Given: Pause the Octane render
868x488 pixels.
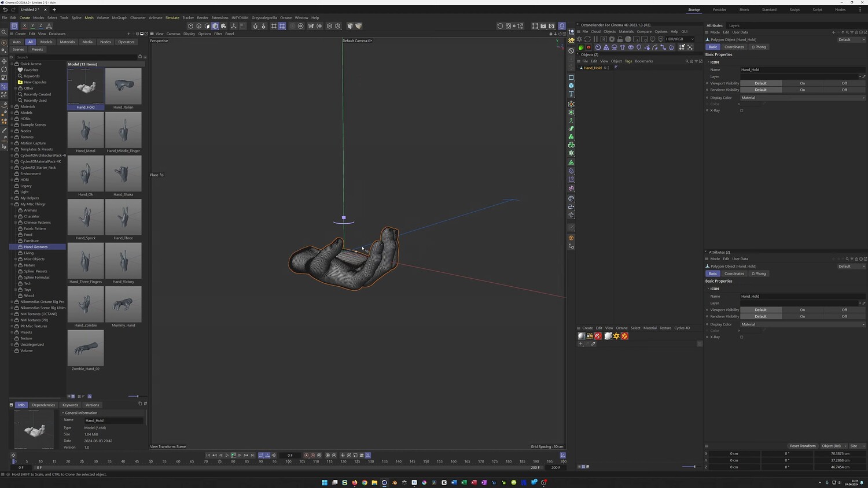Looking at the screenshot, I should click(x=595, y=39).
